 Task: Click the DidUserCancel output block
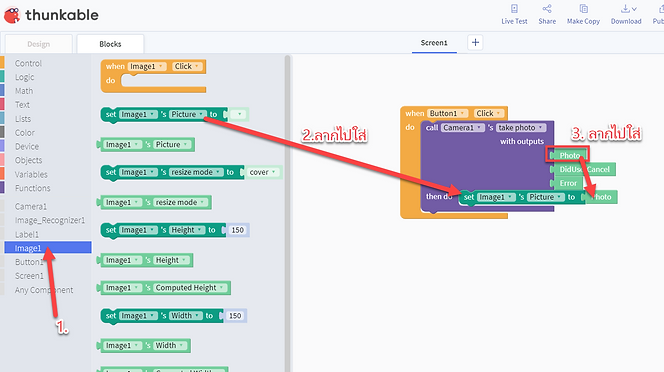click(x=584, y=169)
